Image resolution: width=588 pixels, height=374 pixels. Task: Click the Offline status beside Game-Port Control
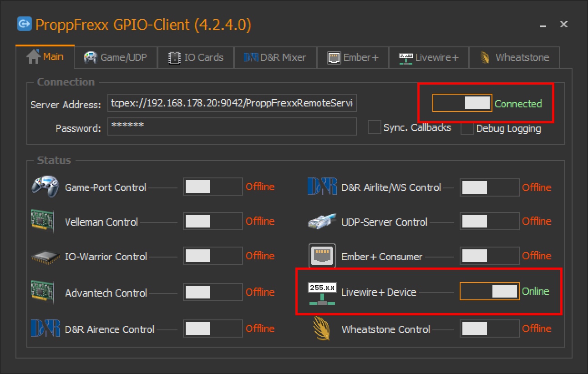[x=260, y=187]
